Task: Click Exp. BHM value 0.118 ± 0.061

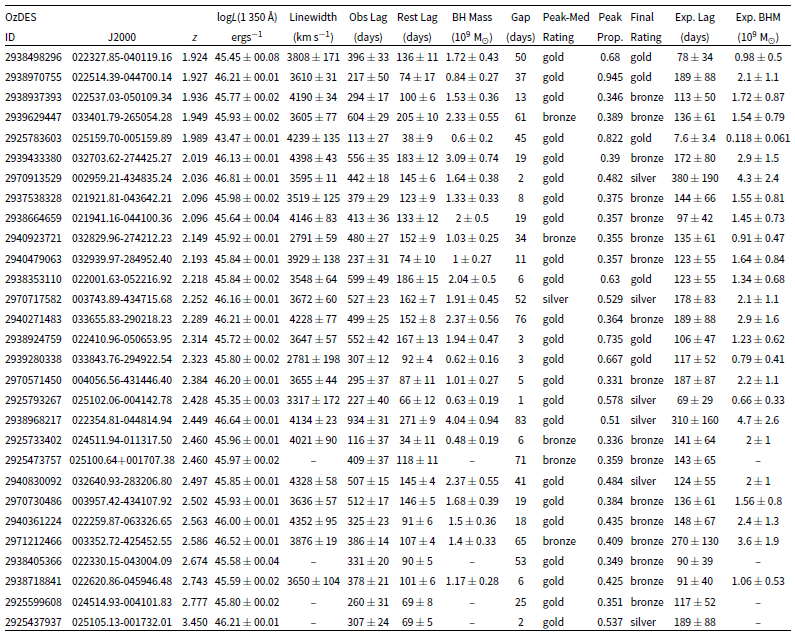Action: pos(758,138)
